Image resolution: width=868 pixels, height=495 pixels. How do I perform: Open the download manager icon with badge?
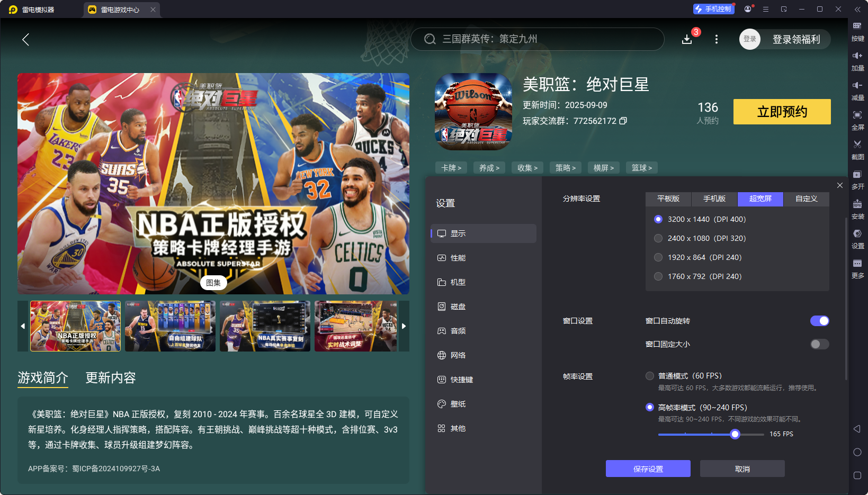pos(687,39)
